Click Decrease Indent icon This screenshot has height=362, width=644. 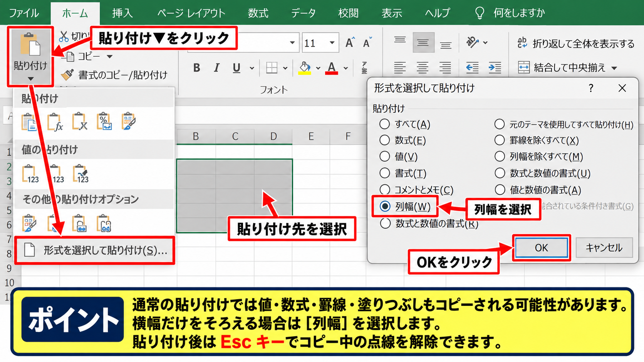click(x=472, y=68)
